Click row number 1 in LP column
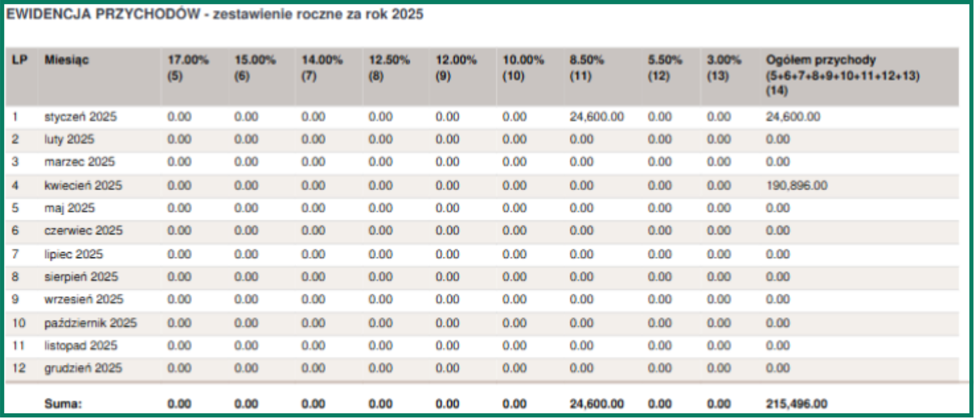This screenshot has height=418, width=980. pyautogui.click(x=14, y=117)
